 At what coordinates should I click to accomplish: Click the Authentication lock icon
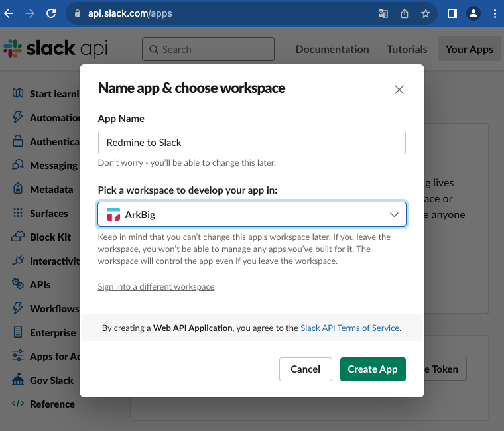(18, 141)
